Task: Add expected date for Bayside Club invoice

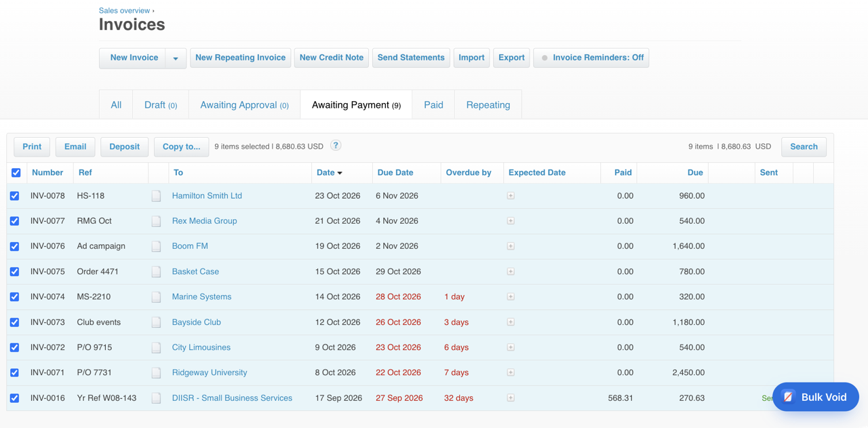Action: pos(511,322)
